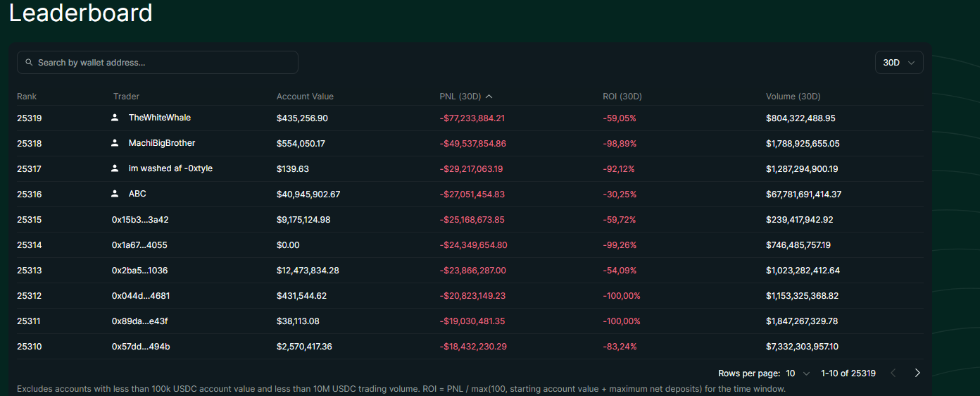Open ABC trader name
Screen dimensions: 980x396
pyautogui.click(x=137, y=194)
